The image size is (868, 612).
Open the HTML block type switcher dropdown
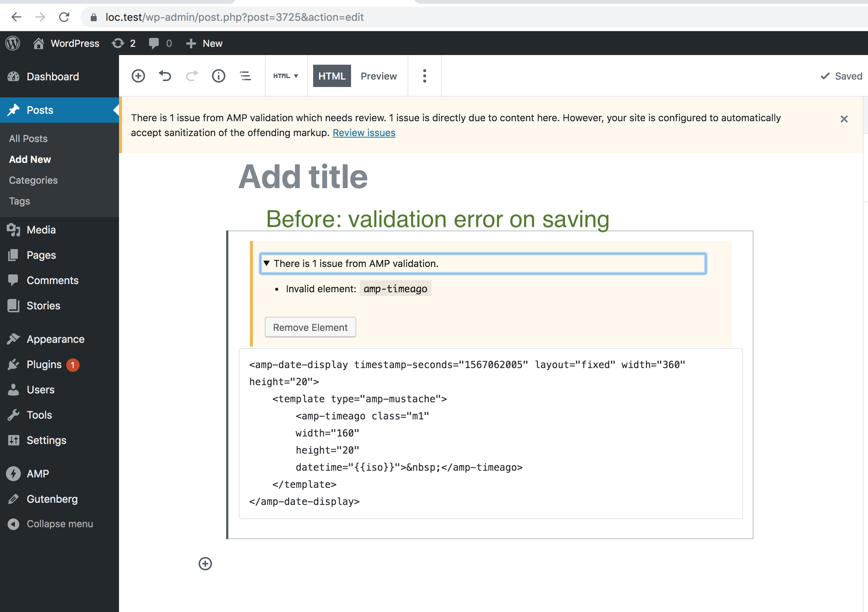pos(286,76)
